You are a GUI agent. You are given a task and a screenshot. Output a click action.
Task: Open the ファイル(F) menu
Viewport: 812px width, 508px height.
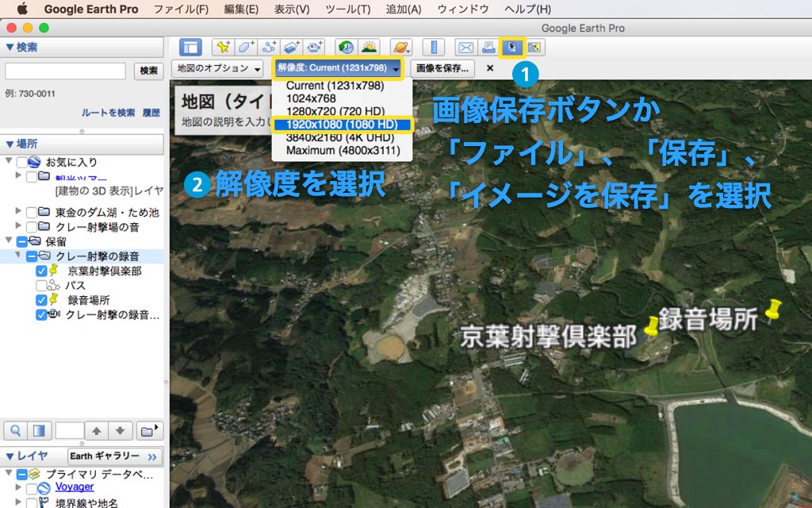[x=182, y=10]
